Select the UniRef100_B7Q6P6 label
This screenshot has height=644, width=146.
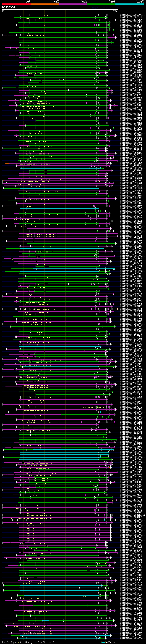(x=131, y=80)
